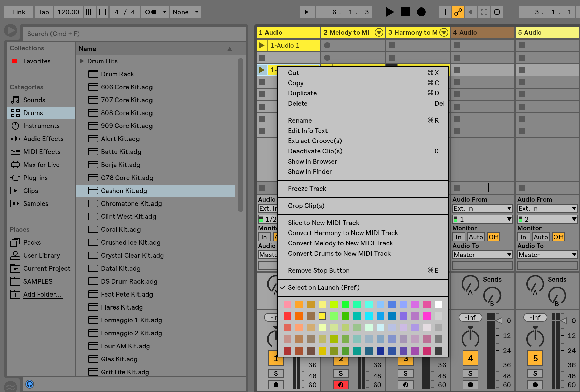Open User Library under Places

pyautogui.click(x=41, y=255)
